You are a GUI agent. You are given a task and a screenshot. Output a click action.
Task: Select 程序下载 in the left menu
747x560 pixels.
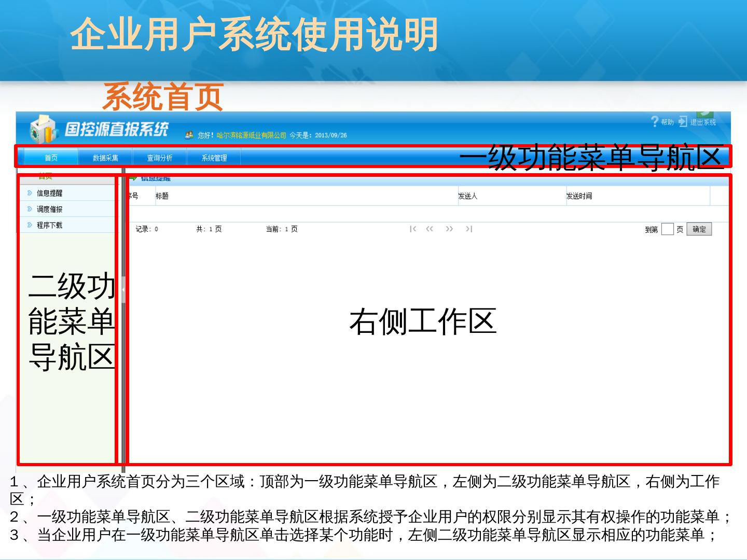[49, 226]
